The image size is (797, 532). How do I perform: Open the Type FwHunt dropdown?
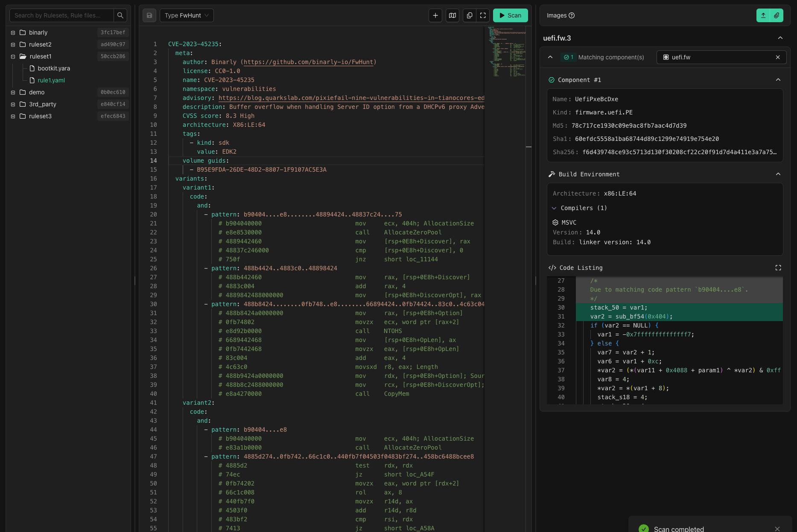point(187,15)
